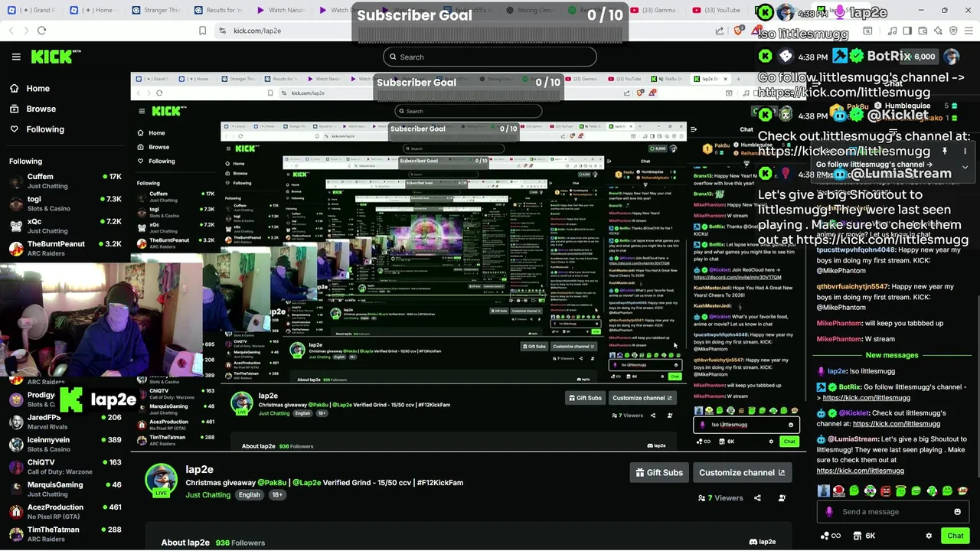The width and height of the screenshot is (980, 551).
Task: Click the Gift Subs button
Action: tap(658, 472)
